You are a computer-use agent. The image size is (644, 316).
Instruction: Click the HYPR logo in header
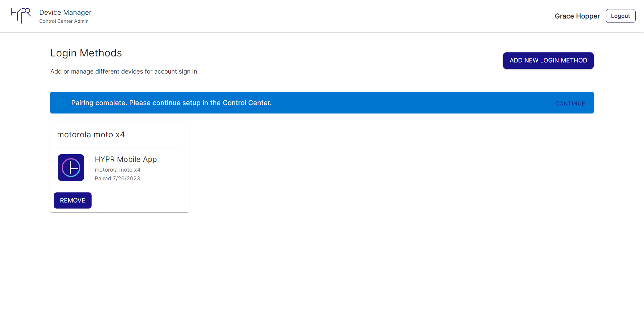point(21,16)
